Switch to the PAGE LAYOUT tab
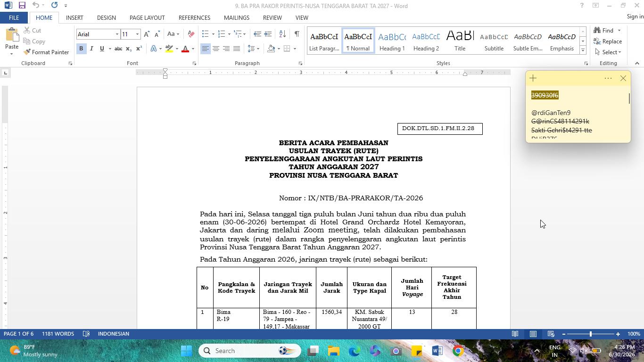 point(147,17)
